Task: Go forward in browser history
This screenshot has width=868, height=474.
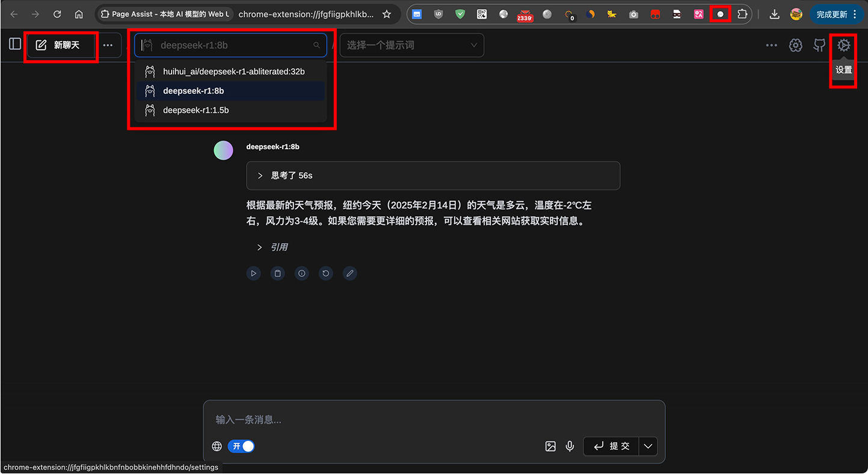Action: point(35,14)
